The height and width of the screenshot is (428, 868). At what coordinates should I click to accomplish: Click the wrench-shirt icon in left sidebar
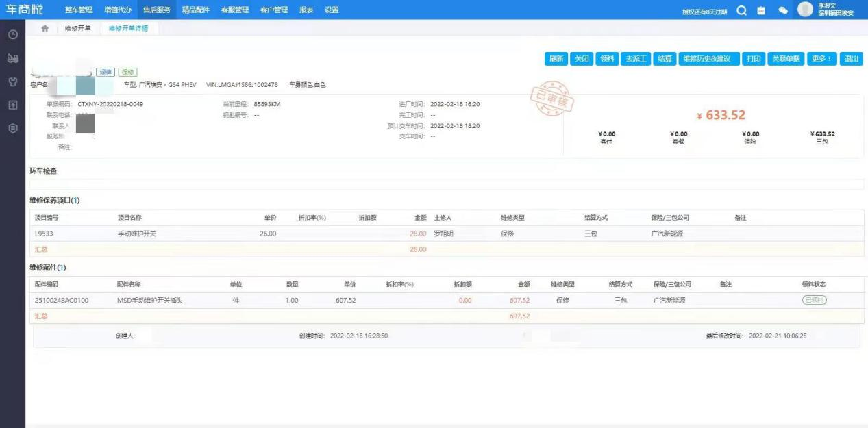pos(12,82)
